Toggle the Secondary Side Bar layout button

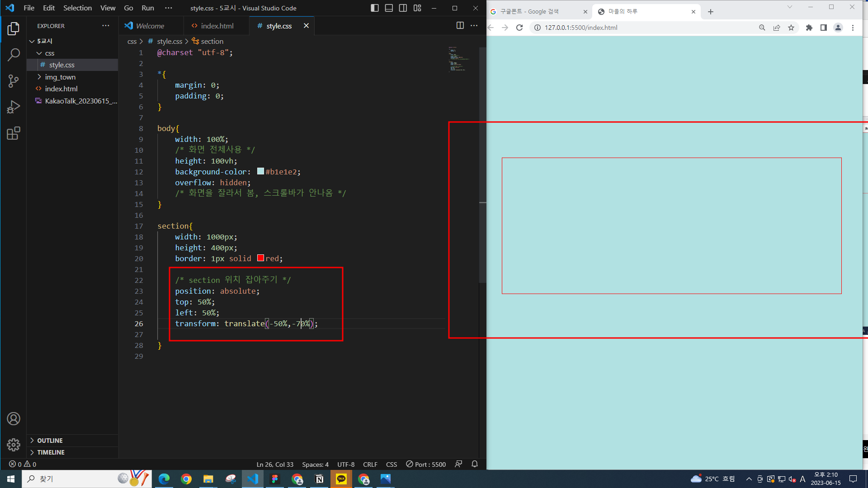[403, 8]
